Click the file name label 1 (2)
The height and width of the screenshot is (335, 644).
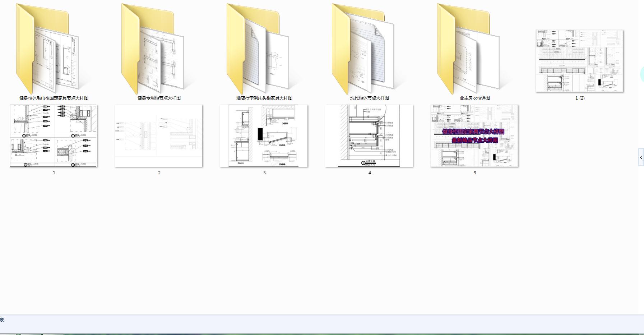point(580,98)
